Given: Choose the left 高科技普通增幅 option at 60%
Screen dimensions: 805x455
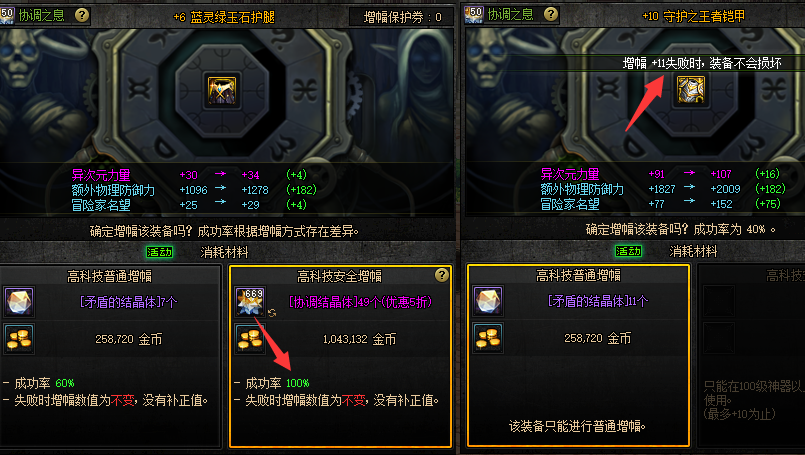Looking at the screenshot, I should (x=110, y=356).
